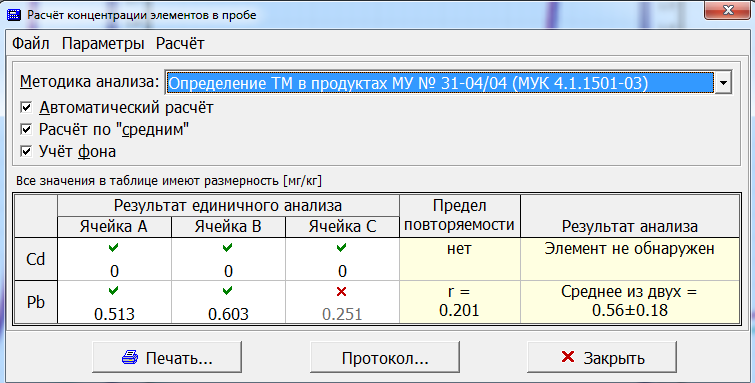Click the Закрыть button

point(602,357)
